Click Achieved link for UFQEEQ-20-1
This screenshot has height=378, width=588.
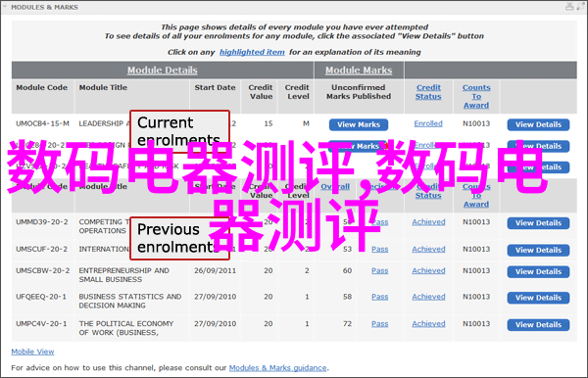pos(428,297)
